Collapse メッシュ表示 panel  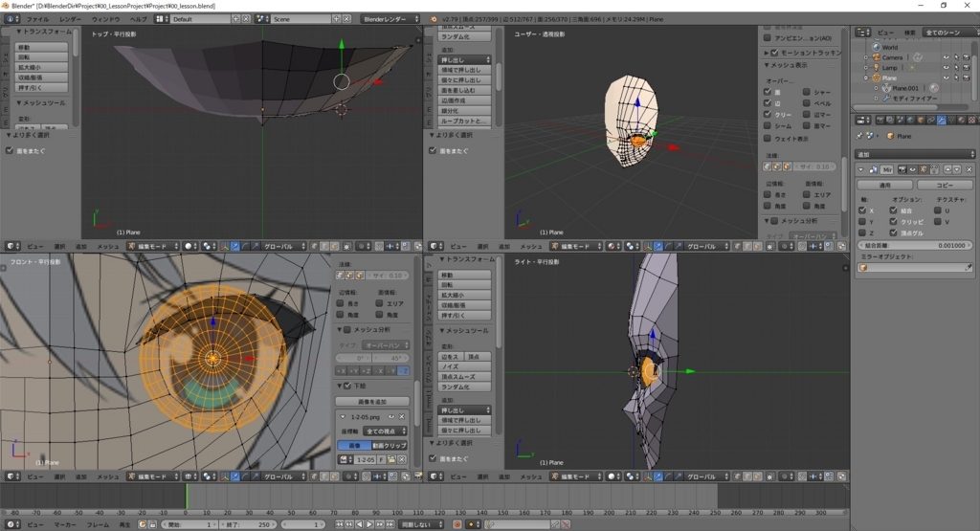(767, 65)
